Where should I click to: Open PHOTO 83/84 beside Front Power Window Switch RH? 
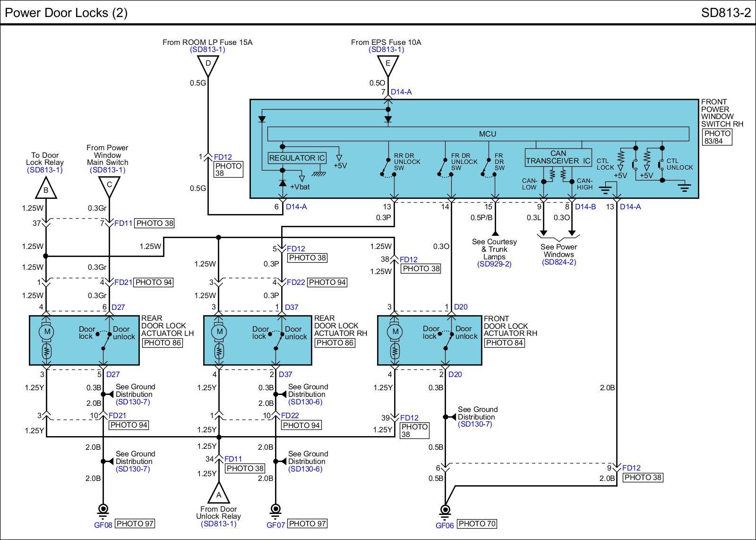click(x=717, y=137)
